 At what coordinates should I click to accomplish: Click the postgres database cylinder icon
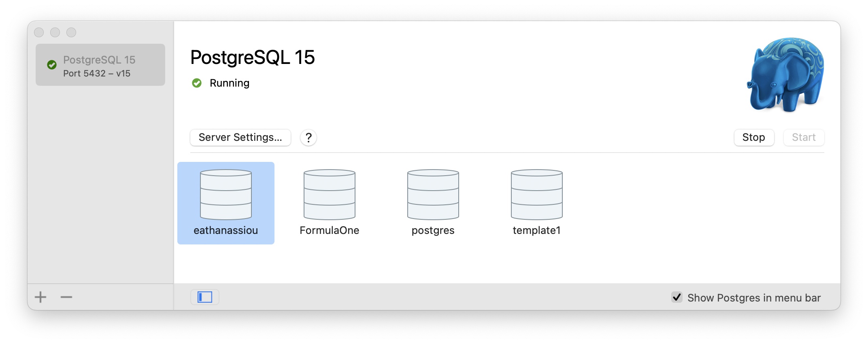(x=433, y=195)
